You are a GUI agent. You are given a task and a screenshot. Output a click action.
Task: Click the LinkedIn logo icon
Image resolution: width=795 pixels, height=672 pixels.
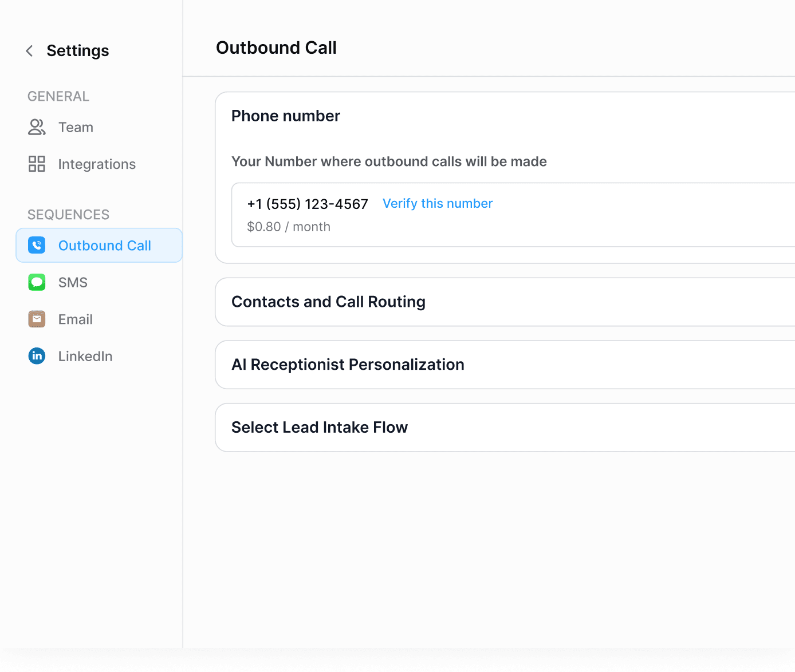pos(37,356)
